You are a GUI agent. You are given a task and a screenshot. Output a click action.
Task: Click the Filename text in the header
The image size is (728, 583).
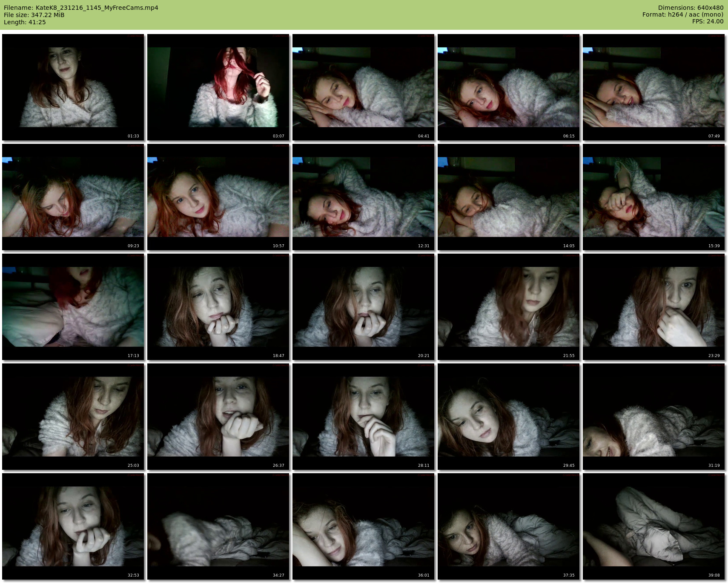click(x=81, y=8)
